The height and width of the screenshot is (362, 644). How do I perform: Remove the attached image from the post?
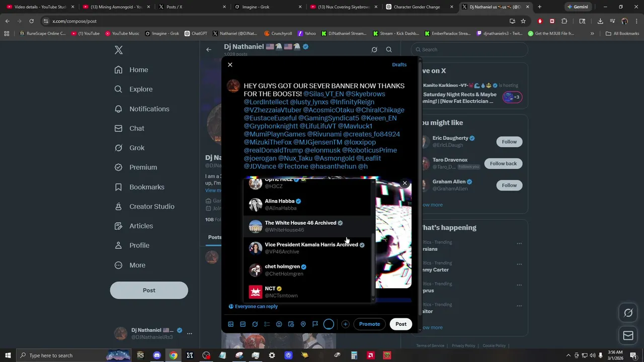click(x=405, y=183)
